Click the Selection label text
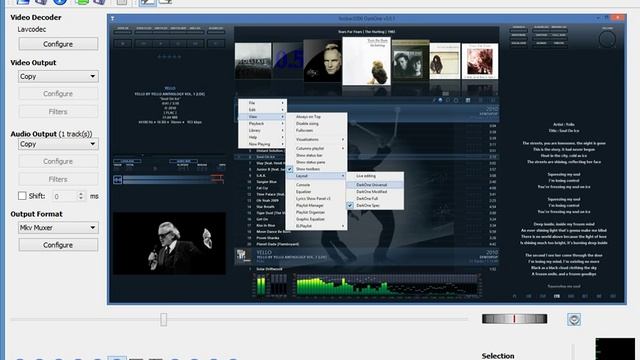640x360 pixels. coord(498,356)
